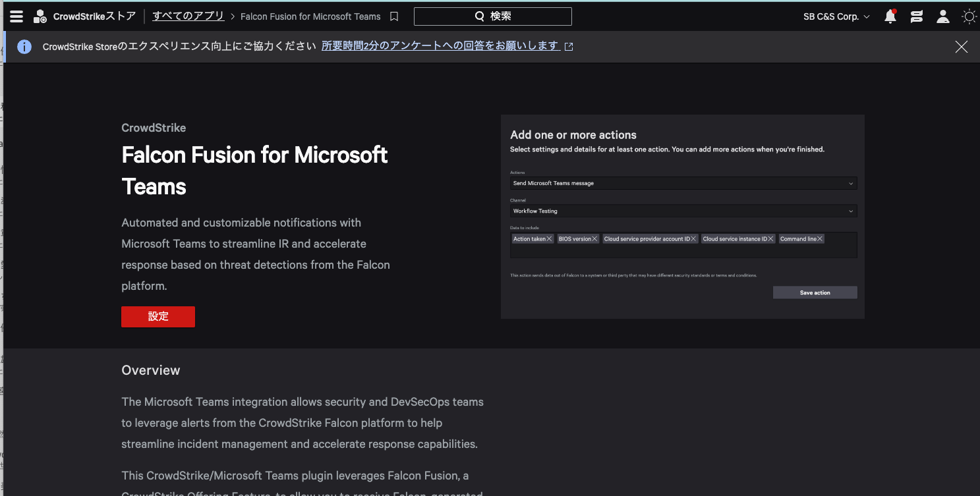The image size is (980, 496).
Task: Click the 検索 search box
Action: coord(493,16)
